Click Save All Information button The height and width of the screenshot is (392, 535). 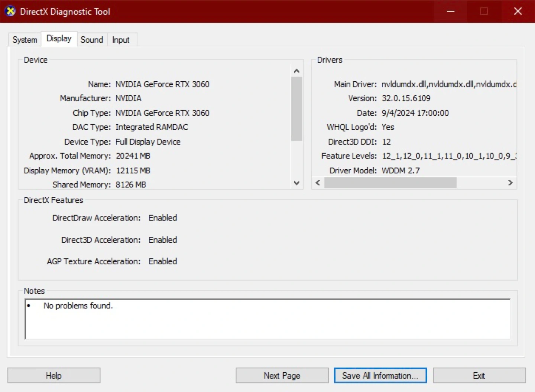pos(380,375)
